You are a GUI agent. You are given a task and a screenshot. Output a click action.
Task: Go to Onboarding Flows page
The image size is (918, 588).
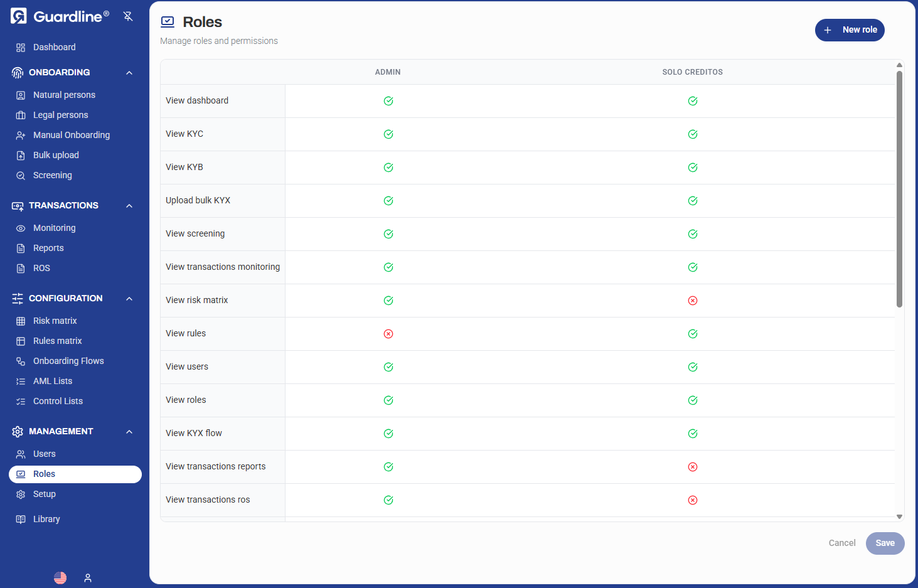(68, 361)
